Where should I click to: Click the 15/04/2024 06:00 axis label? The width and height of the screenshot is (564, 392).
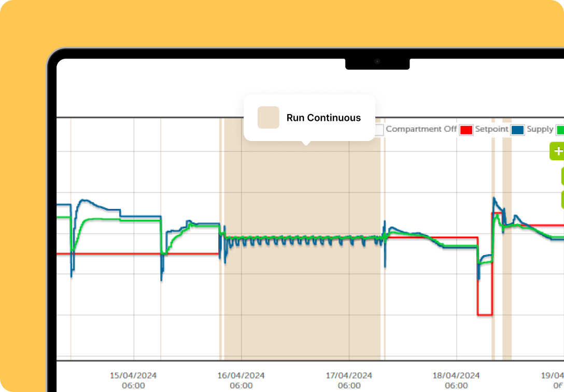(x=133, y=381)
